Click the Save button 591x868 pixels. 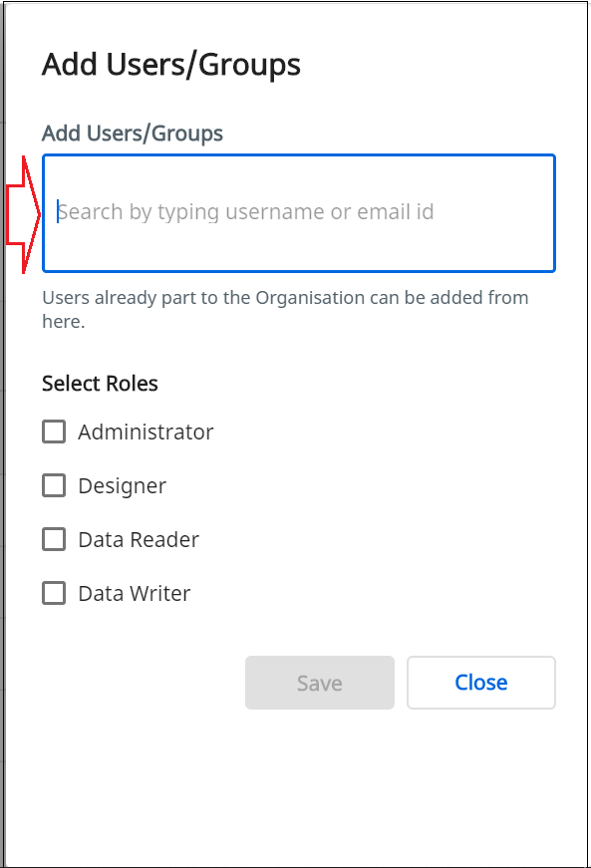[320, 683]
